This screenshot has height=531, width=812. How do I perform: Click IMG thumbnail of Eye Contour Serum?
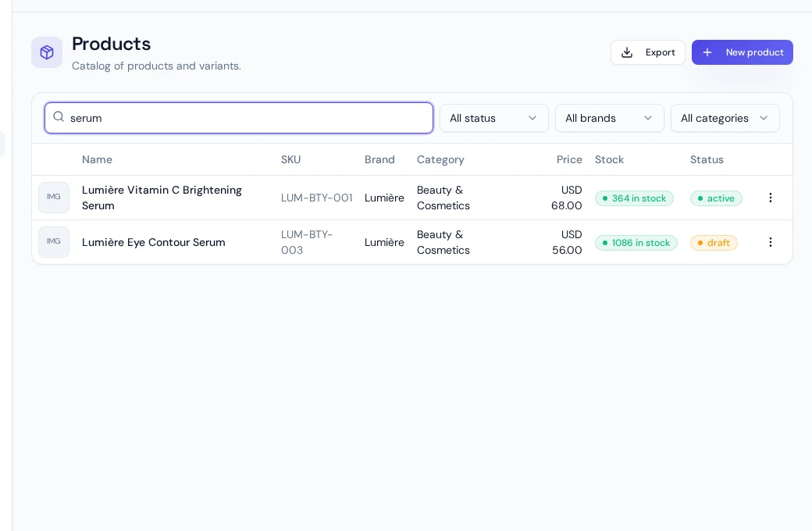[x=54, y=242]
